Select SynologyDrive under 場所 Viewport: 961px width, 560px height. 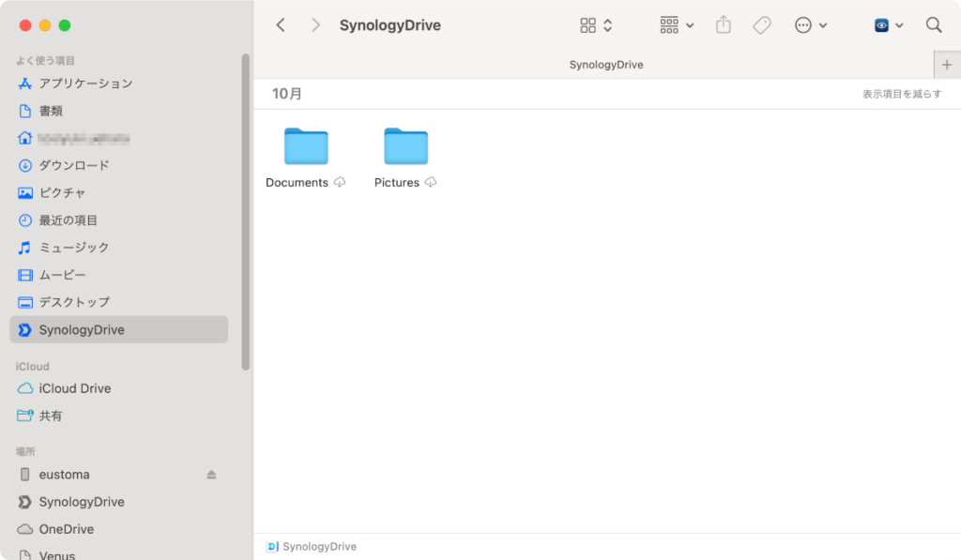[119, 502]
